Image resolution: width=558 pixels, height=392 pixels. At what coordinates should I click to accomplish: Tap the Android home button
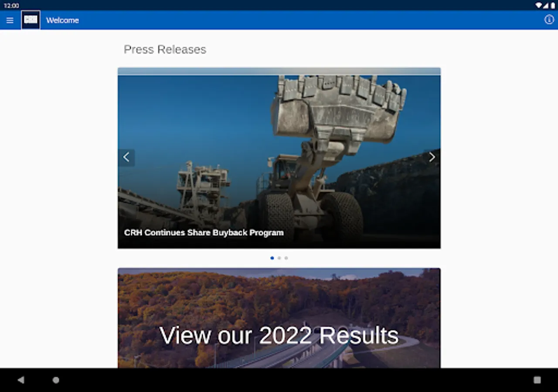coord(56,380)
